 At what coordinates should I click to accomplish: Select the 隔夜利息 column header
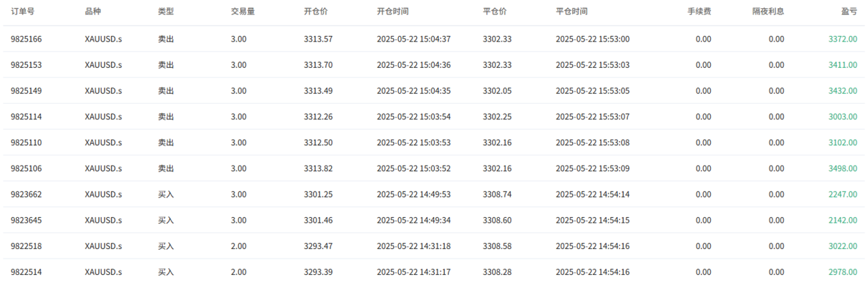coord(768,12)
